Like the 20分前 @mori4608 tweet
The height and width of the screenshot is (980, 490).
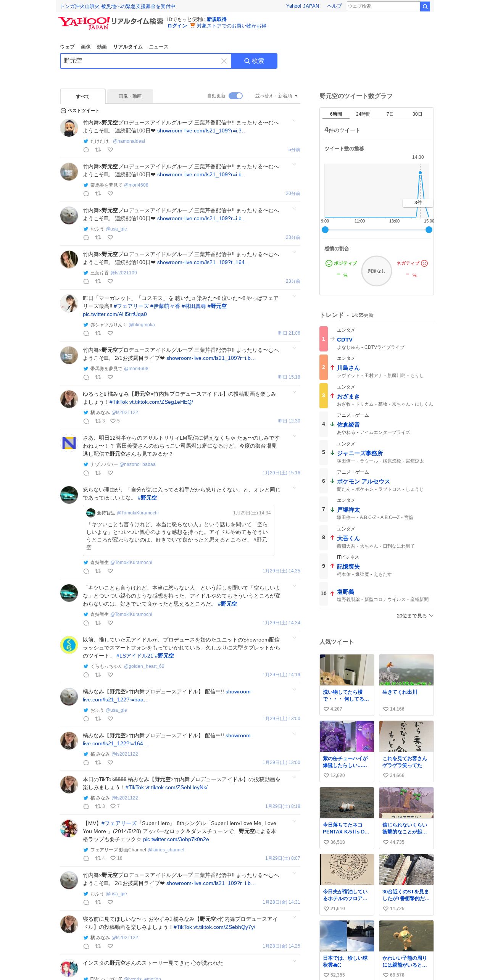(x=110, y=194)
